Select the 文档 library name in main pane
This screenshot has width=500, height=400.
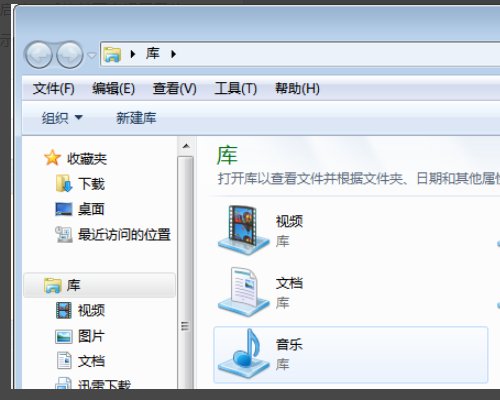tap(289, 283)
